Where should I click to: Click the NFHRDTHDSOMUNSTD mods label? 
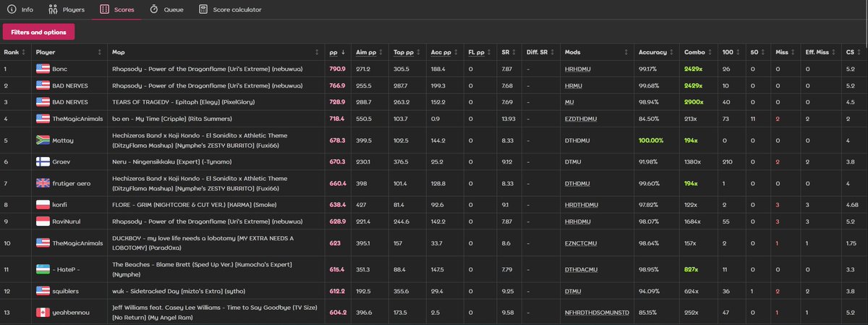597,312
